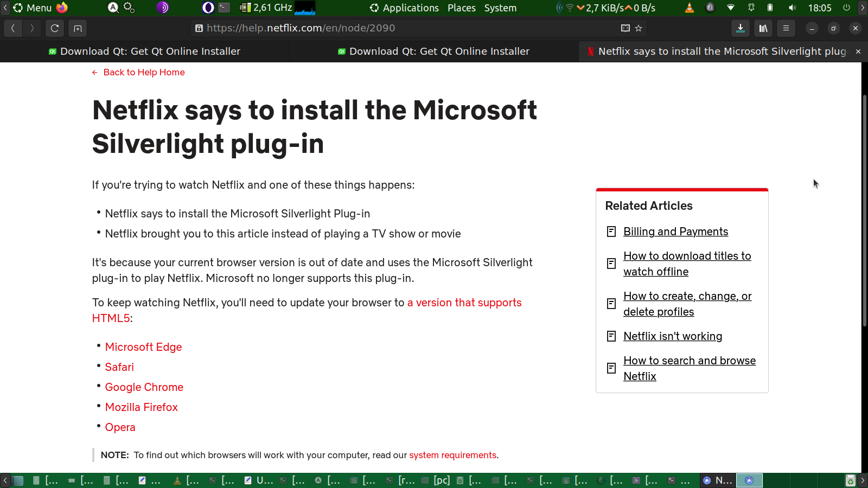Viewport: 868px width, 488px height.
Task: Click the CPU frequency monitor icon
Action: (245, 8)
